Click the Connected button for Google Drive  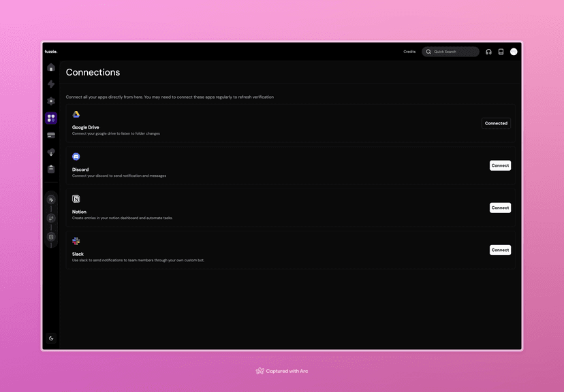pos(496,123)
